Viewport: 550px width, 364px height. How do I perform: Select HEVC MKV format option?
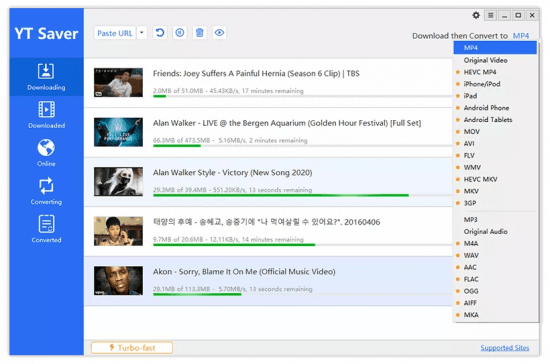(480, 179)
